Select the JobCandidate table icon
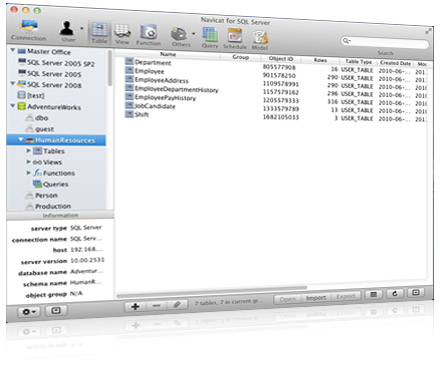This screenshot has width=440, height=370. (129, 105)
